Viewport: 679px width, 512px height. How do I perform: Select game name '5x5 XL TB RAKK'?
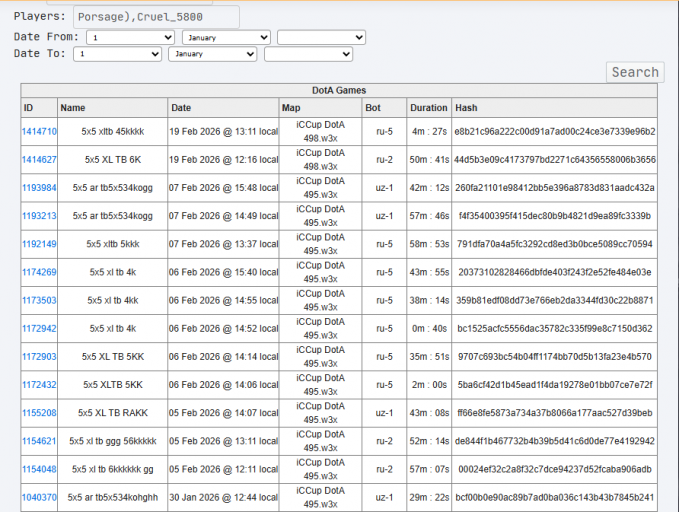[x=113, y=413]
